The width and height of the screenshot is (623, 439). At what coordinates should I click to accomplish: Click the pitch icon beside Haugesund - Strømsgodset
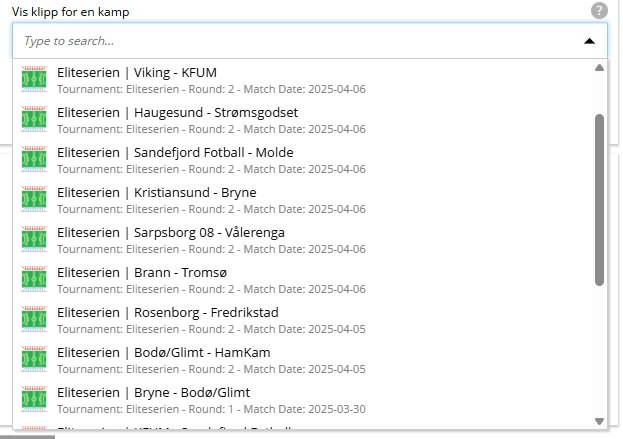(34, 119)
